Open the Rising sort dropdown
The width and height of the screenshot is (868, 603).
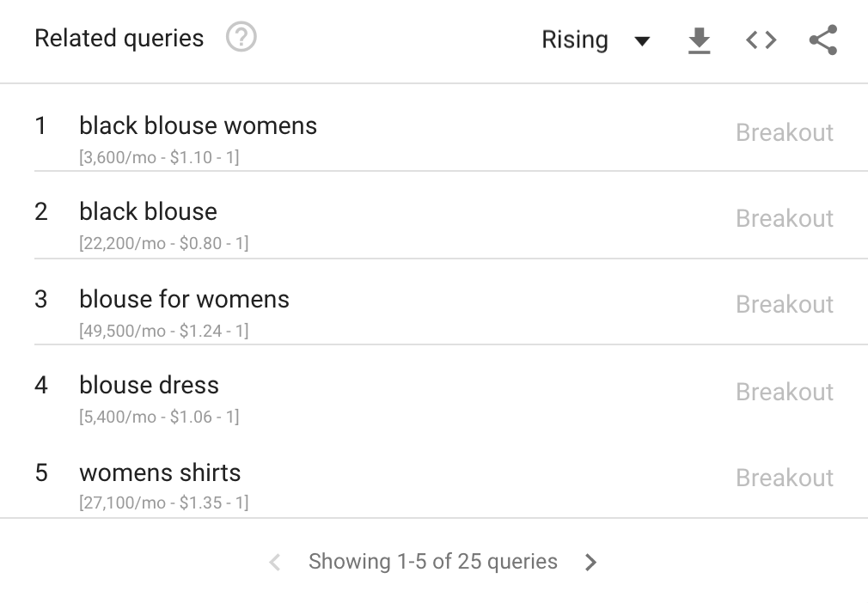click(575, 40)
